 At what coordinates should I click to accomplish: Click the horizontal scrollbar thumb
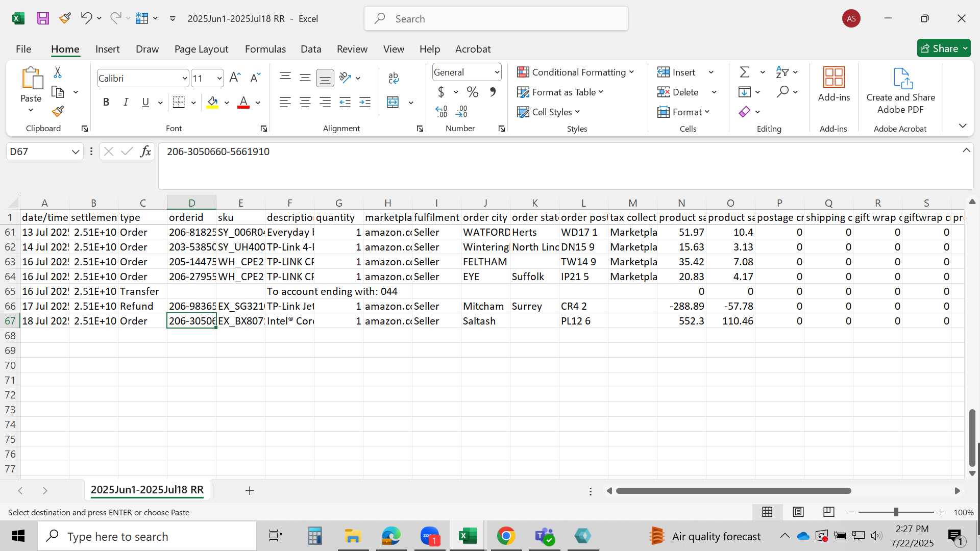click(x=733, y=491)
